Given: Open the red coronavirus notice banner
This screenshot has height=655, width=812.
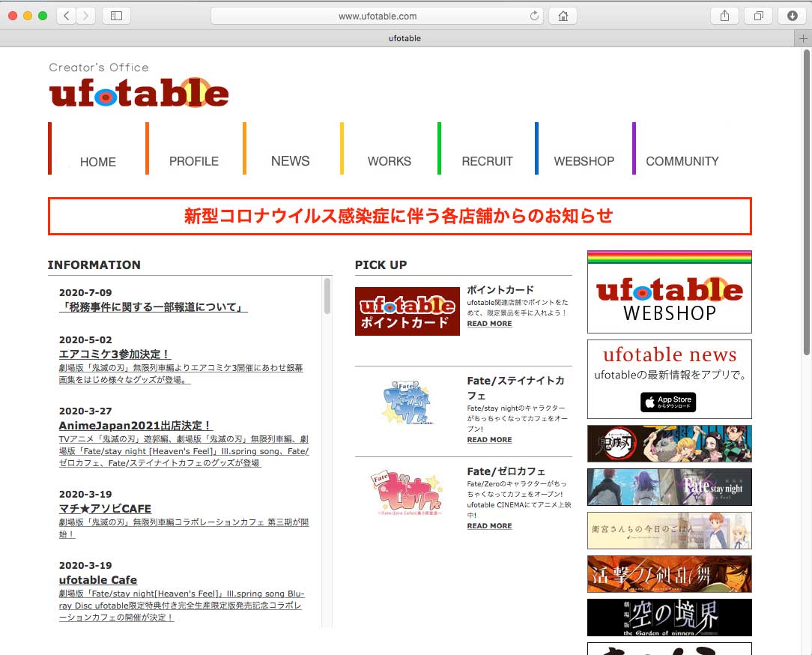Looking at the screenshot, I should click(399, 216).
